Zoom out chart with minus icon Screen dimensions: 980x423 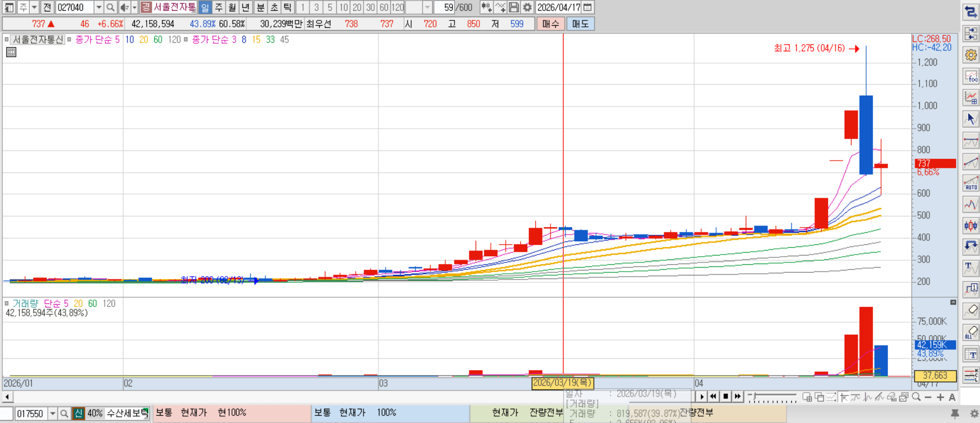click(928, 397)
